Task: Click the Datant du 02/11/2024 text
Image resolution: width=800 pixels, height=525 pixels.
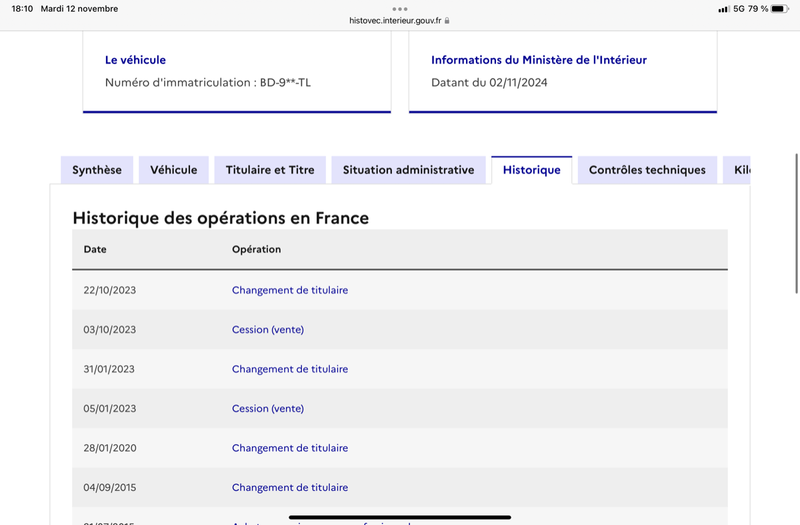Action: (x=489, y=82)
